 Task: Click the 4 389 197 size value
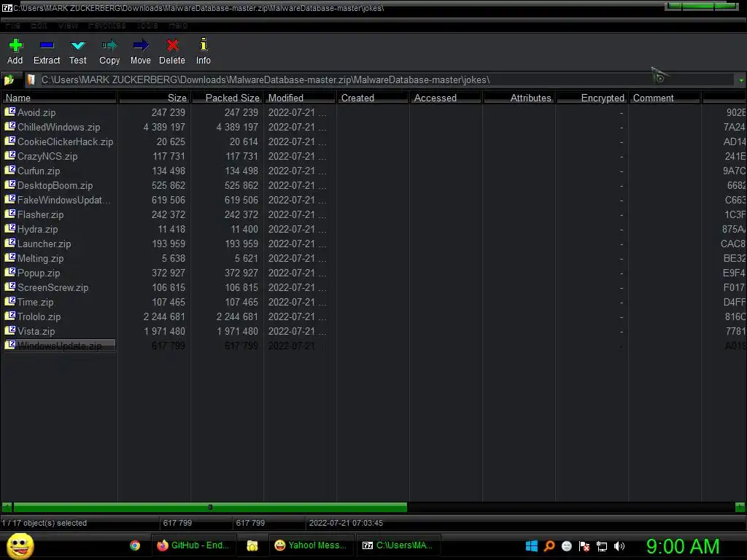[164, 127]
